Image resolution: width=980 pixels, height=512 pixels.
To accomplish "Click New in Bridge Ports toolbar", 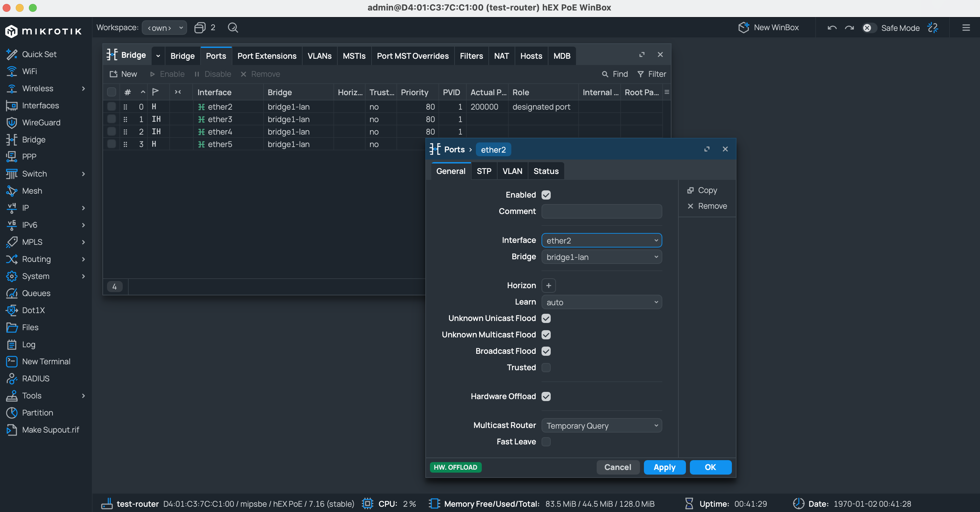I will pos(123,74).
